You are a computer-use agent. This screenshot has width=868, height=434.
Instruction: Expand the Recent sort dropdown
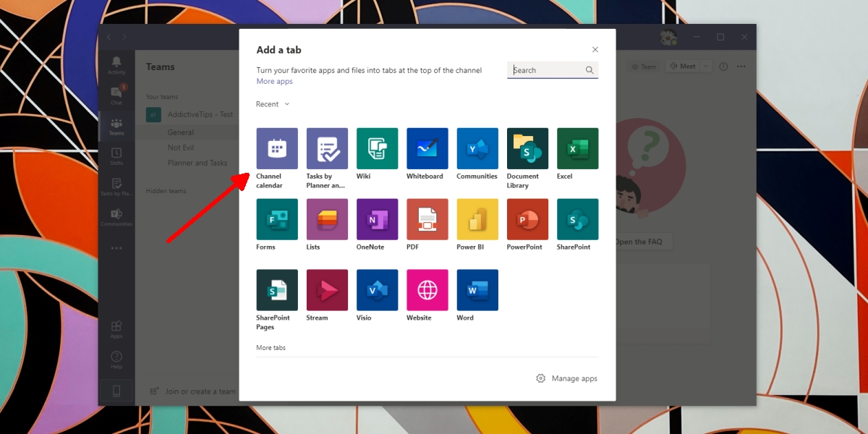[x=273, y=104]
